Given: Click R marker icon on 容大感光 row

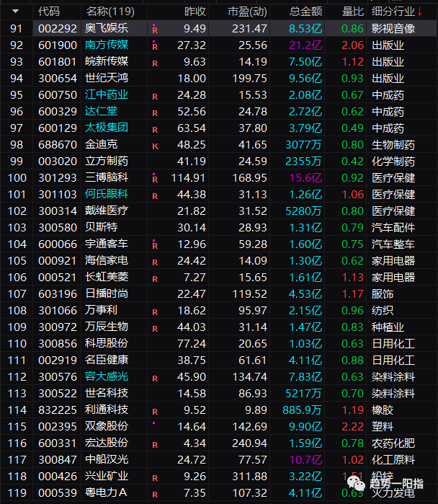Looking at the screenshot, I should tap(155, 379).
